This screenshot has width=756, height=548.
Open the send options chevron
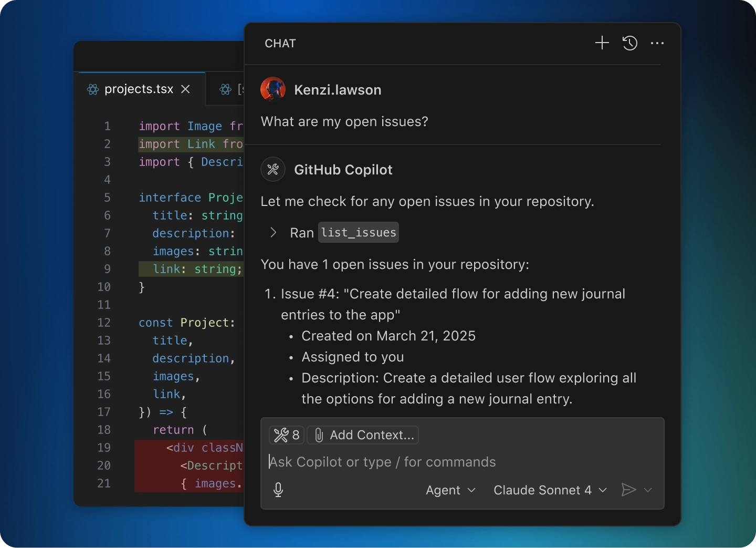pyautogui.click(x=649, y=490)
